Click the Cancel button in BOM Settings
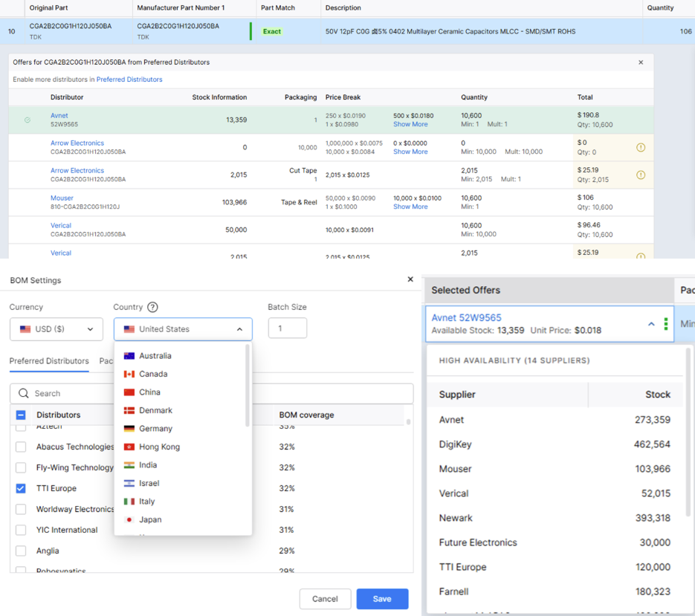Screen dimensions: 695x616 click(x=325, y=599)
